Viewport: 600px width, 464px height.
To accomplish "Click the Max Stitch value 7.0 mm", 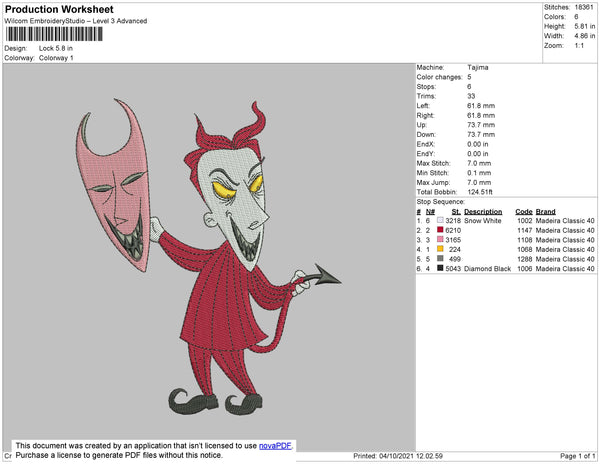I will (x=479, y=163).
